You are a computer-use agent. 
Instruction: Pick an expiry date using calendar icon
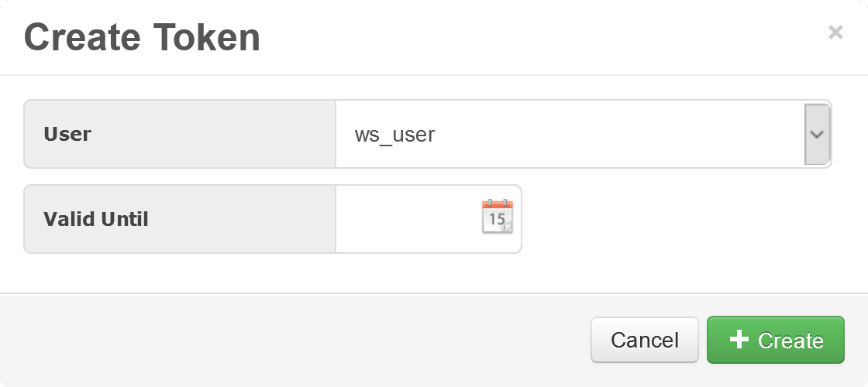[497, 217]
